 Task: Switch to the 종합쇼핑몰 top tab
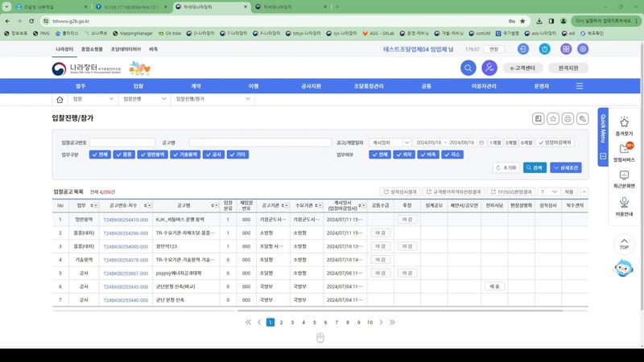pos(92,49)
